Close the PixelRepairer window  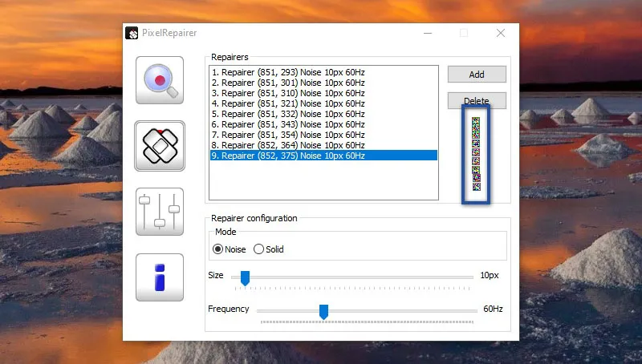[x=500, y=33]
